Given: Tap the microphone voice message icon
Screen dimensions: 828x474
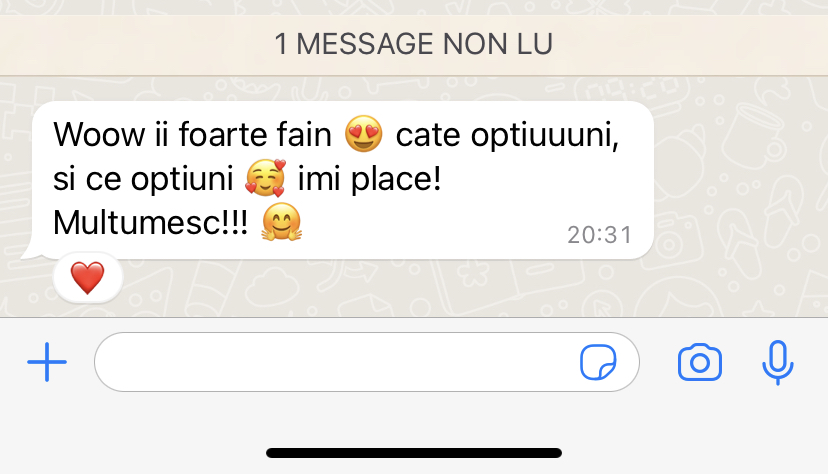Looking at the screenshot, I should click(x=777, y=363).
